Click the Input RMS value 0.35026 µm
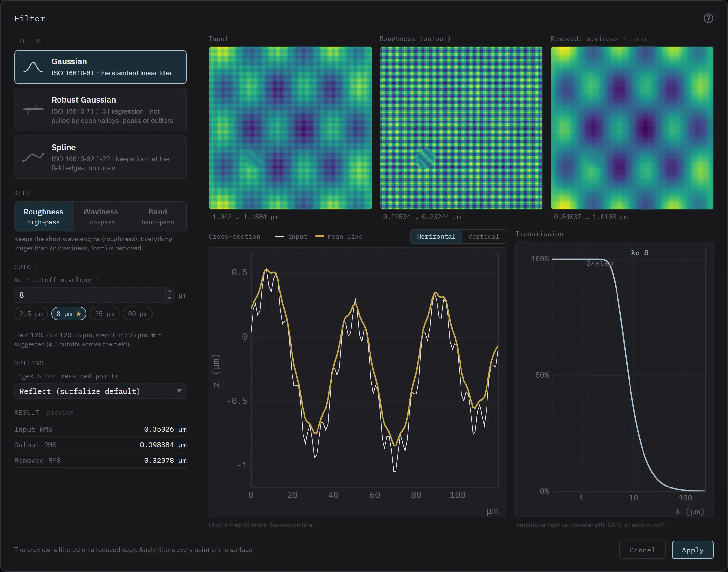The width and height of the screenshot is (728, 572). (x=165, y=429)
